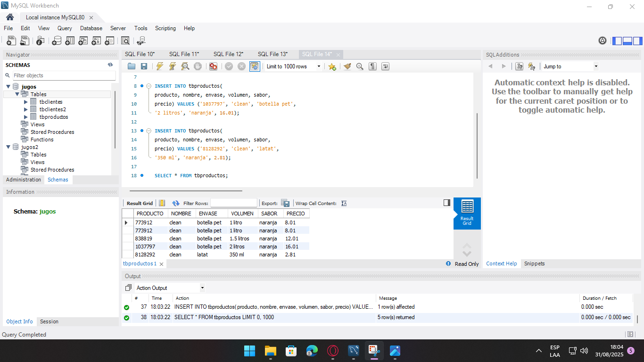
Task: Beautify the query with the broom icon
Action: [x=347, y=66]
